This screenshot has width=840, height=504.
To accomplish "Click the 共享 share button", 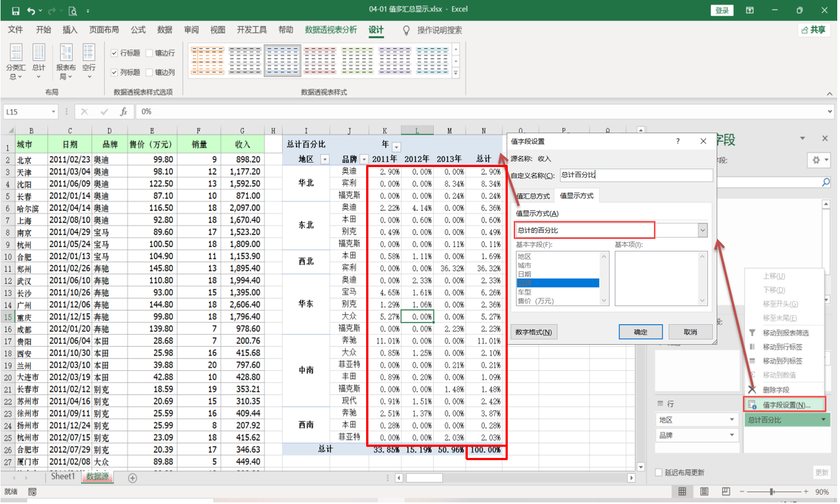I will click(x=813, y=30).
